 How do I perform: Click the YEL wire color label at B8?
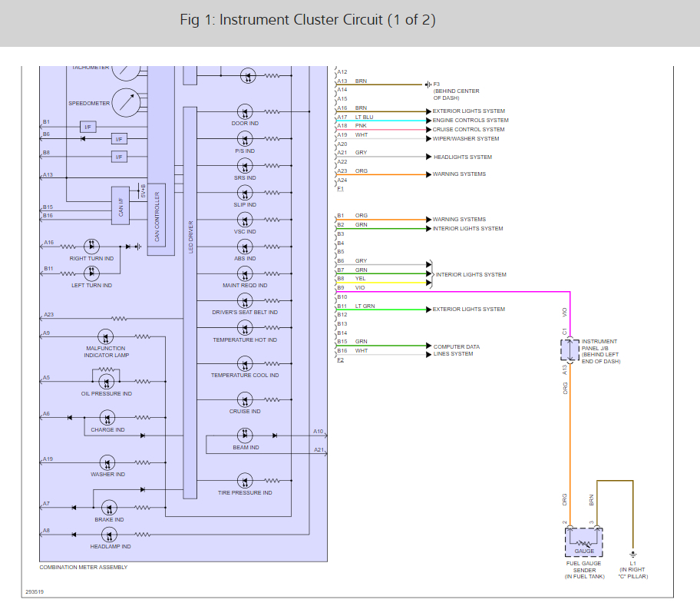pyautogui.click(x=360, y=279)
